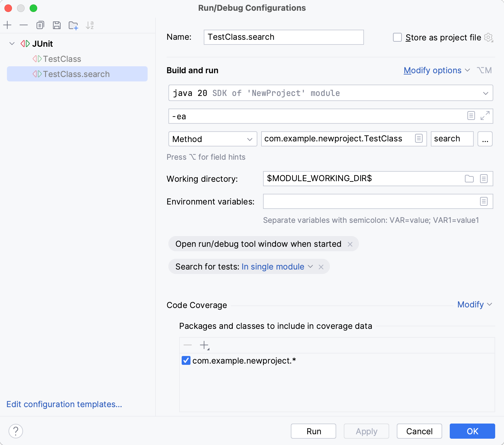Browse for working directory folder icon
504x445 pixels.
click(469, 179)
